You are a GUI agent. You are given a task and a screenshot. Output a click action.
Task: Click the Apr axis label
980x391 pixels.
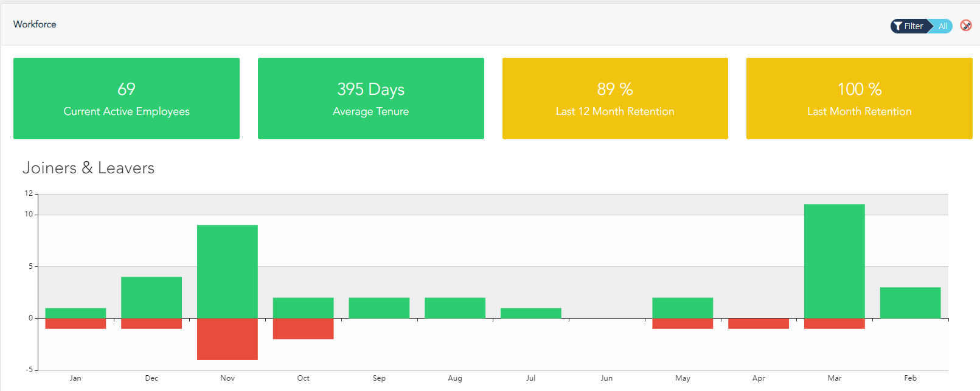tap(759, 378)
